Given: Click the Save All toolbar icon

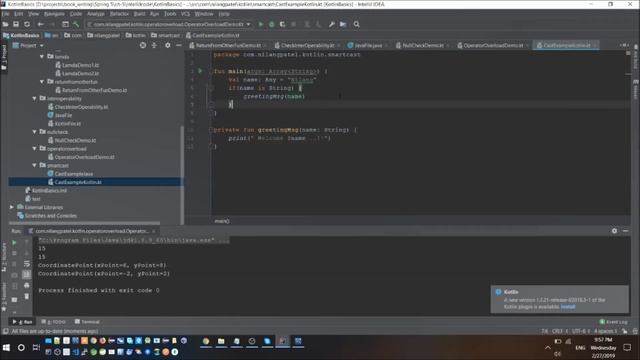Looking at the screenshot, I should click(16, 24).
